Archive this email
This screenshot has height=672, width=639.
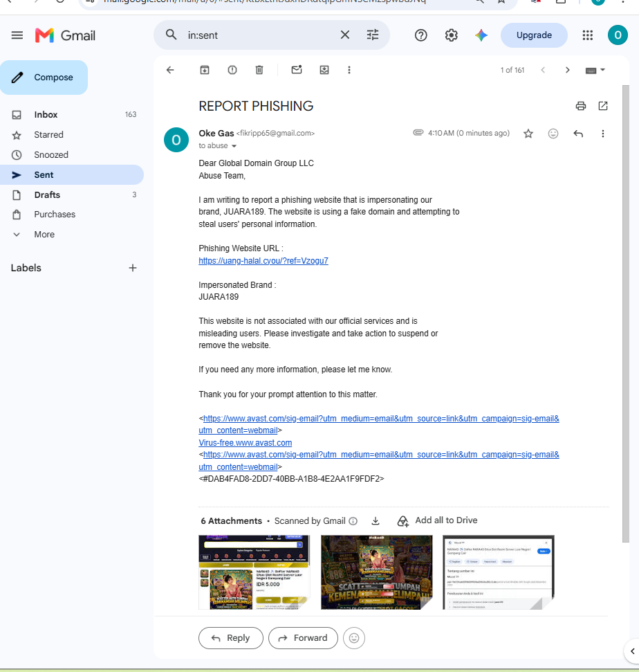[205, 70]
